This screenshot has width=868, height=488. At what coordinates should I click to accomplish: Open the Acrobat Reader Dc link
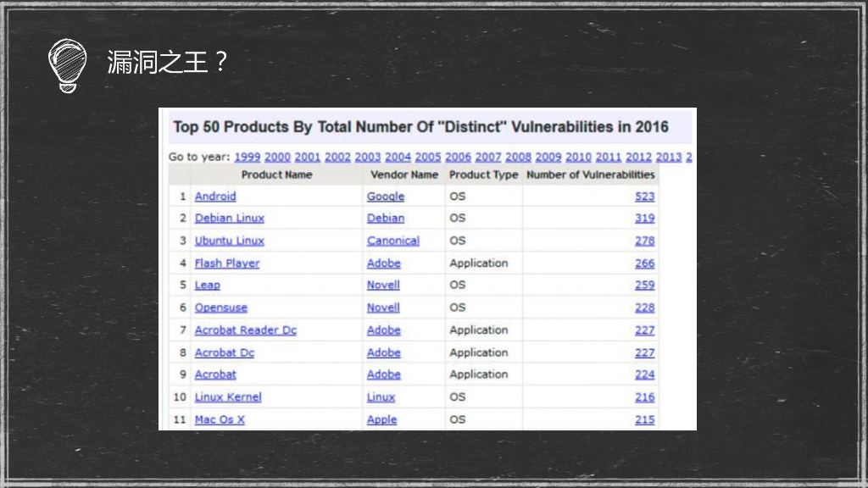(x=245, y=330)
